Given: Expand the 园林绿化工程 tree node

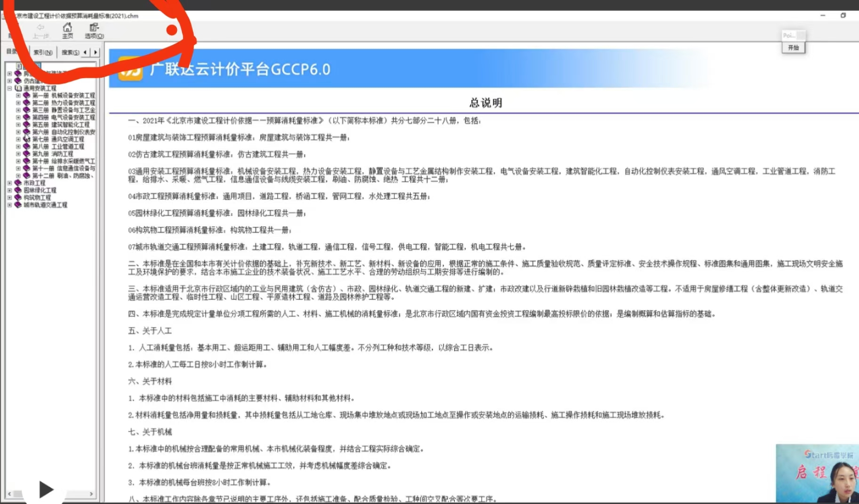Looking at the screenshot, I should tap(9, 190).
